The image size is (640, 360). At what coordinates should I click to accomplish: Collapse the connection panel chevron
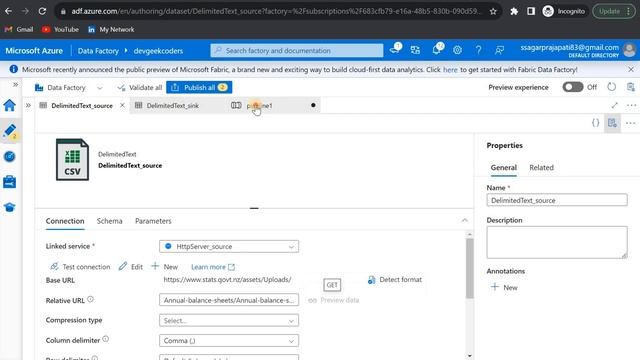pyautogui.click(x=464, y=220)
